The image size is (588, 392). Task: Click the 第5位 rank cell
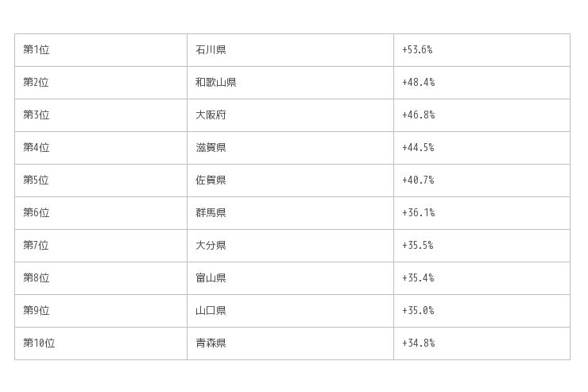[37, 180]
